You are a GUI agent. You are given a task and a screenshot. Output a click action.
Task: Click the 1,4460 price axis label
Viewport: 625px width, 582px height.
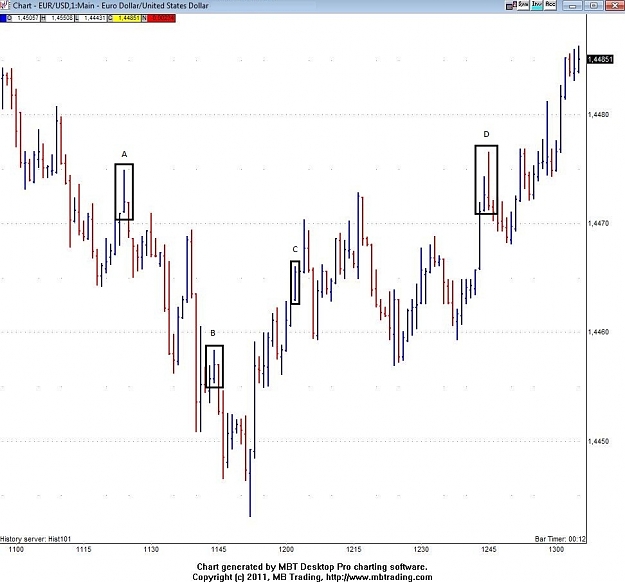coord(598,332)
